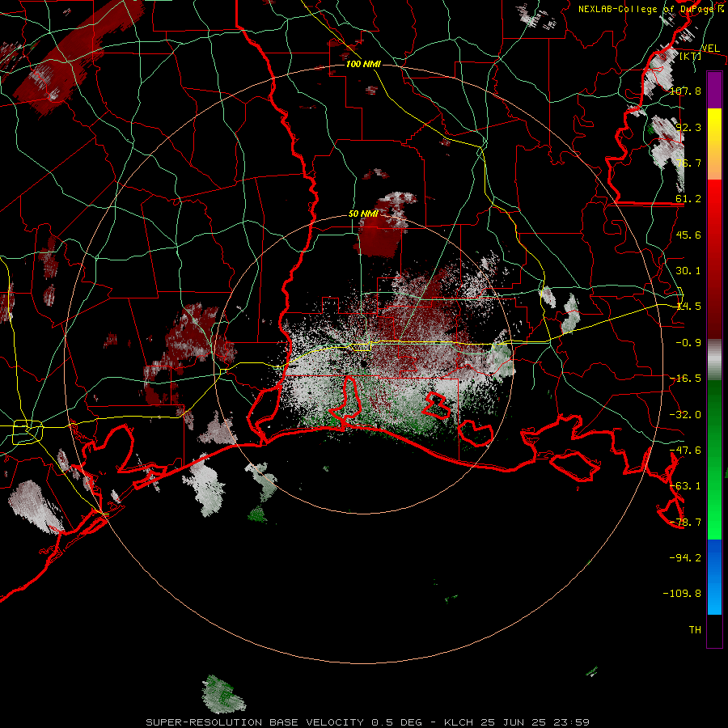Click the 14.5 velocity scale value
Viewport: 728px width, 728px height.
pos(688,306)
